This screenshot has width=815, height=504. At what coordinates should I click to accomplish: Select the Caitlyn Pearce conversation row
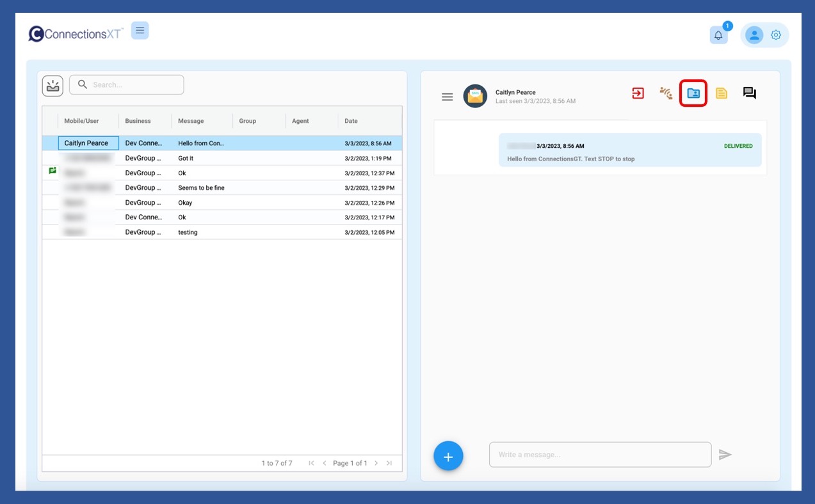[86, 143]
